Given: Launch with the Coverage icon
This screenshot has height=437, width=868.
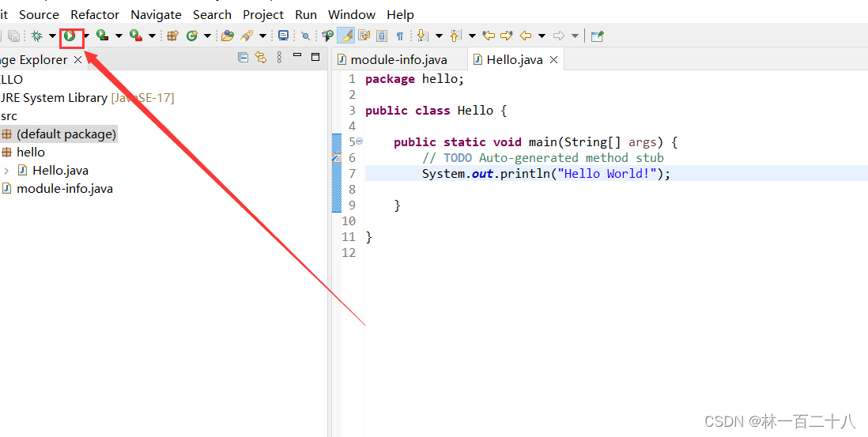Looking at the screenshot, I should pyautogui.click(x=102, y=36).
